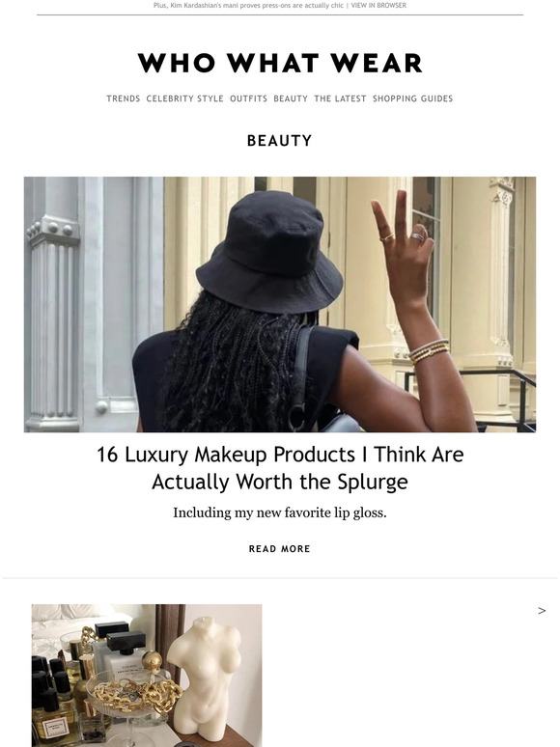The image size is (560, 747).
Task: Open The Latest nav link
Action: click(340, 98)
